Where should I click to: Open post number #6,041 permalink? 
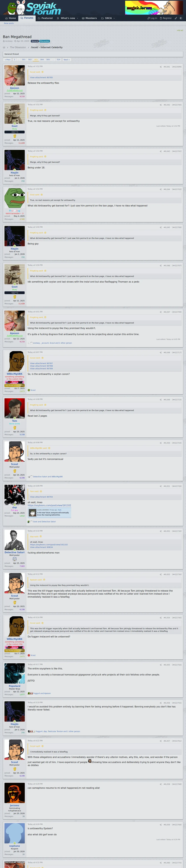(x=167, y=67)
